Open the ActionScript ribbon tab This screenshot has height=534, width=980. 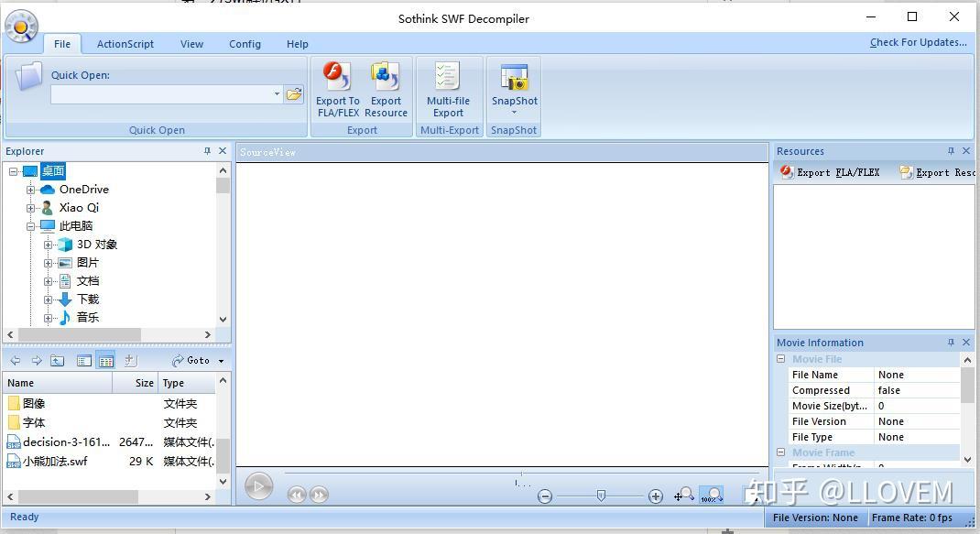coord(125,44)
